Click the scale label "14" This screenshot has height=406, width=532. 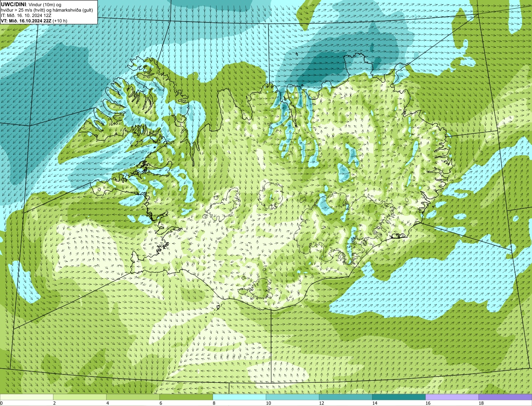tap(375, 403)
